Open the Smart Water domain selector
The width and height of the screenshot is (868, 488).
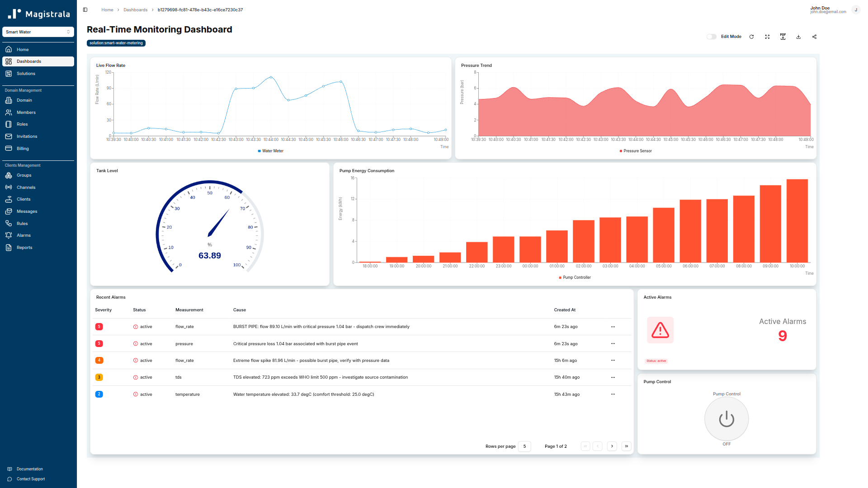38,32
